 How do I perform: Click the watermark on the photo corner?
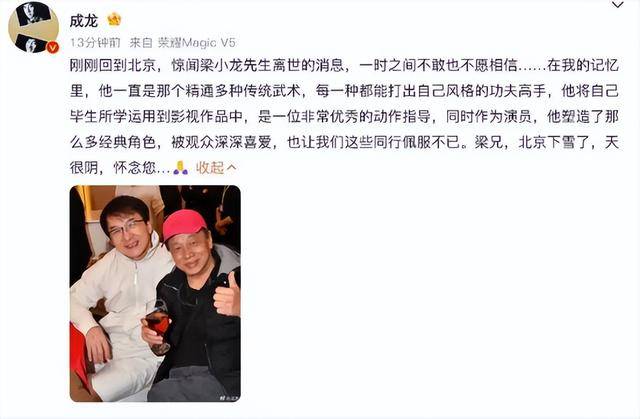click(229, 397)
